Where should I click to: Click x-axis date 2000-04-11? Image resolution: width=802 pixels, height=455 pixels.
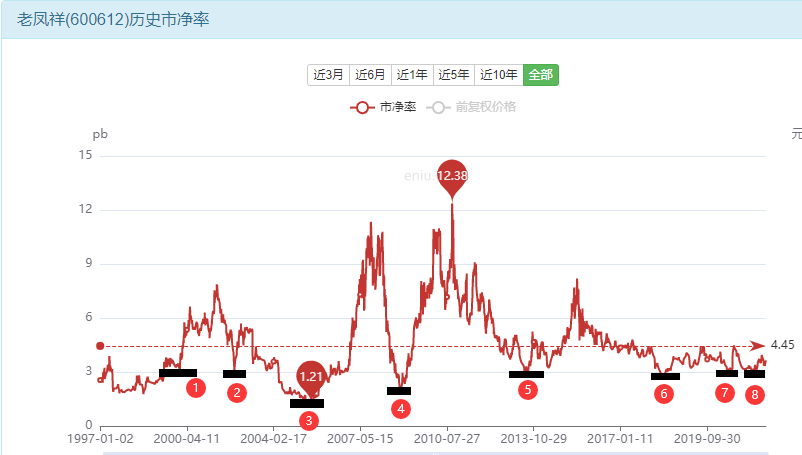[187, 439]
